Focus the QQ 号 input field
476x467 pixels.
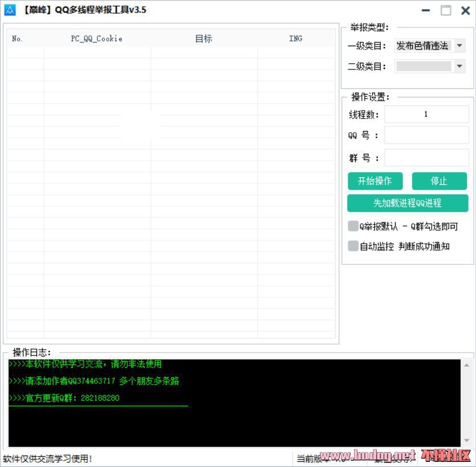pos(426,135)
